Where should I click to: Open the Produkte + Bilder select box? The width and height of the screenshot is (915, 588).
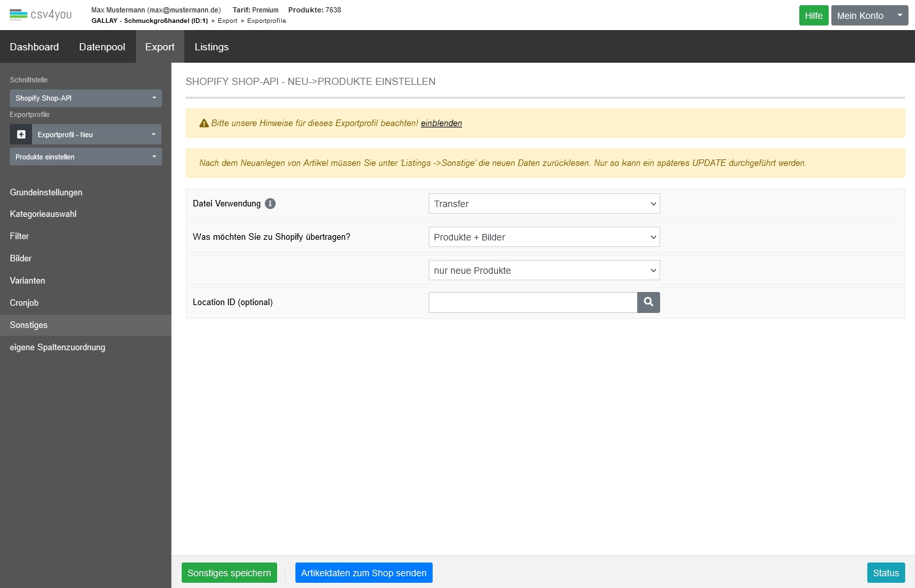tap(544, 237)
